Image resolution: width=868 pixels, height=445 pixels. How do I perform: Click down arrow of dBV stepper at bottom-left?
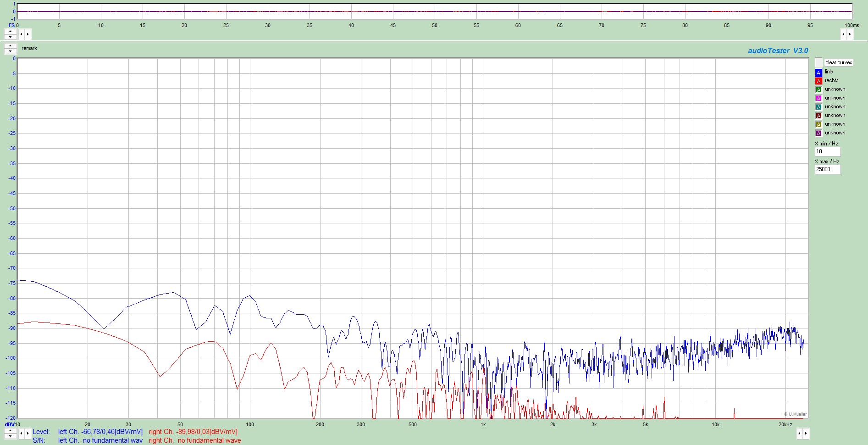pos(11,436)
